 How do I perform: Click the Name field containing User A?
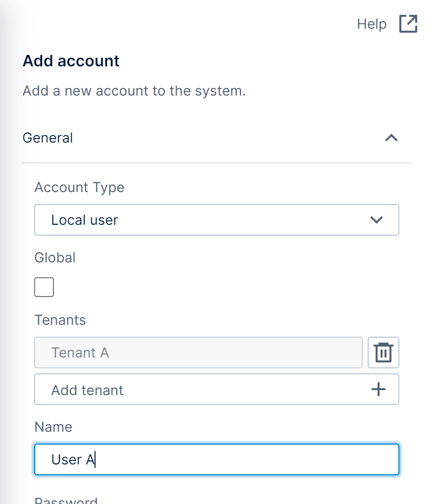[216, 459]
